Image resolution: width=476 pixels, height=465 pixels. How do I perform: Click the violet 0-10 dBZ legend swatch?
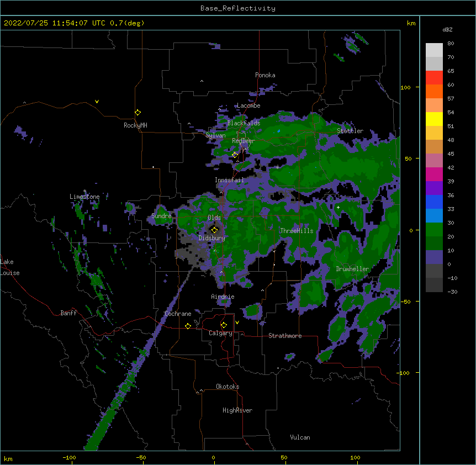pyautogui.click(x=434, y=257)
